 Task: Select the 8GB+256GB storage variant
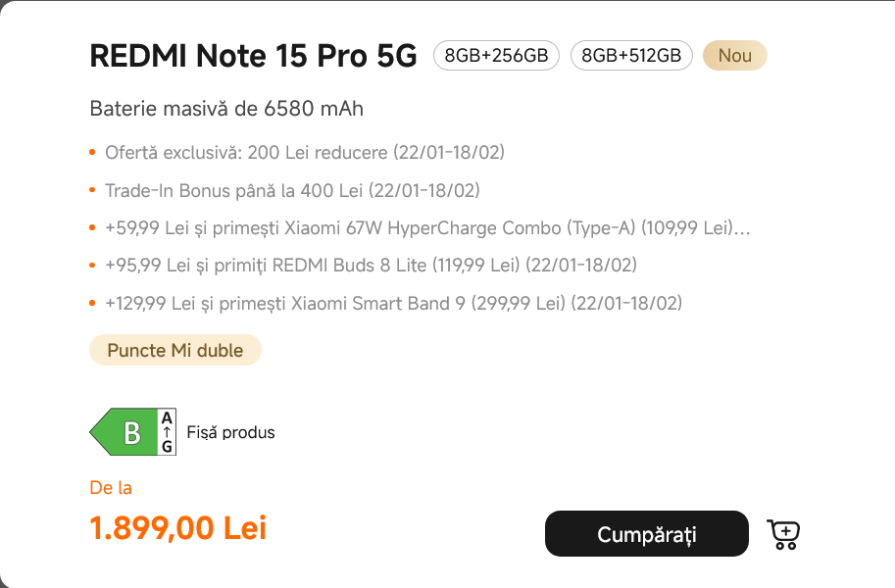tap(496, 56)
